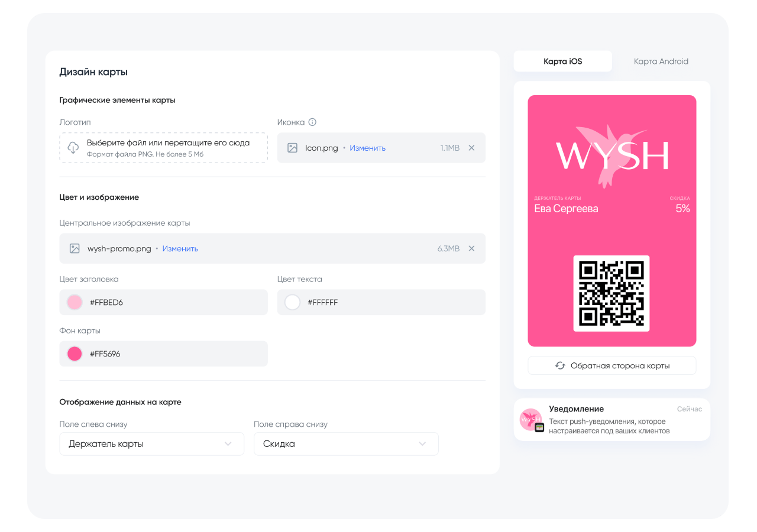Click the Цвет и изображение section title

tap(99, 197)
